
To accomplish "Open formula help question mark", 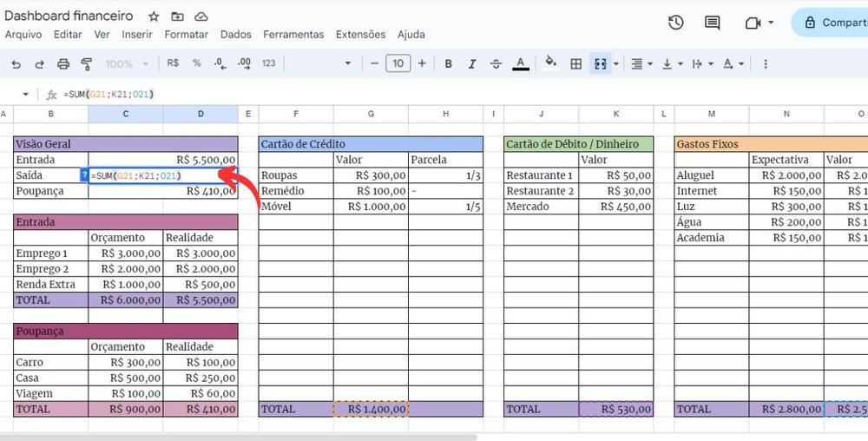I will point(84,175).
